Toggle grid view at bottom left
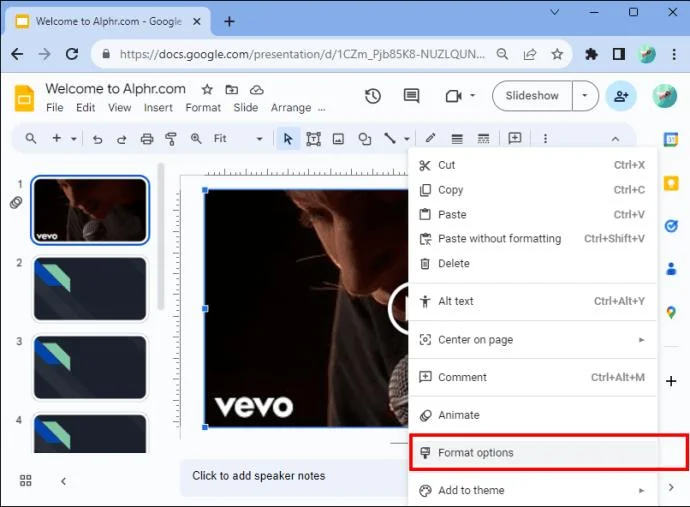Screen dimensions: 690x507 click(26, 481)
